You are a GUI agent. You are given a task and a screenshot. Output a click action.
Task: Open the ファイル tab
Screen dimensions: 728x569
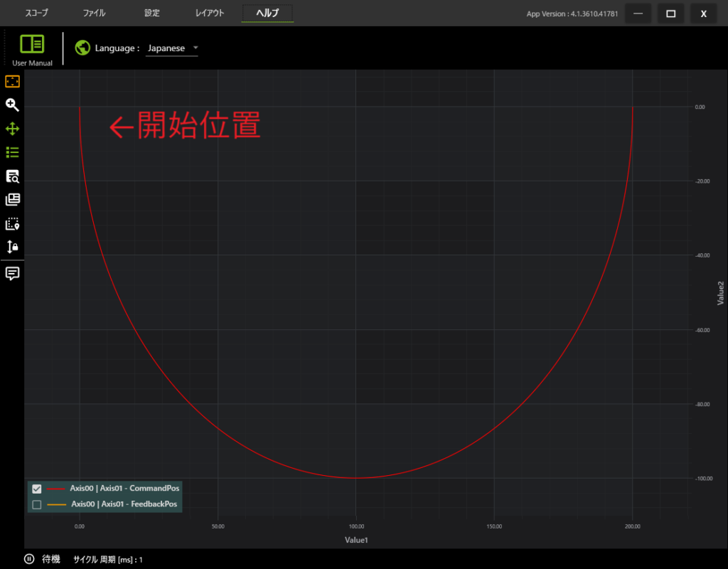point(94,13)
